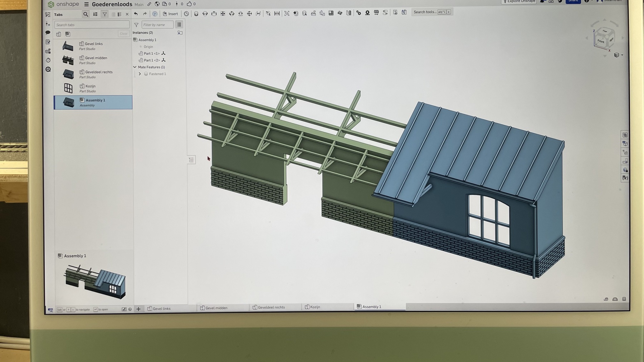Screen dimensions: 644x362
Task: Expand the Fastened 1 mate
Action: click(x=140, y=74)
